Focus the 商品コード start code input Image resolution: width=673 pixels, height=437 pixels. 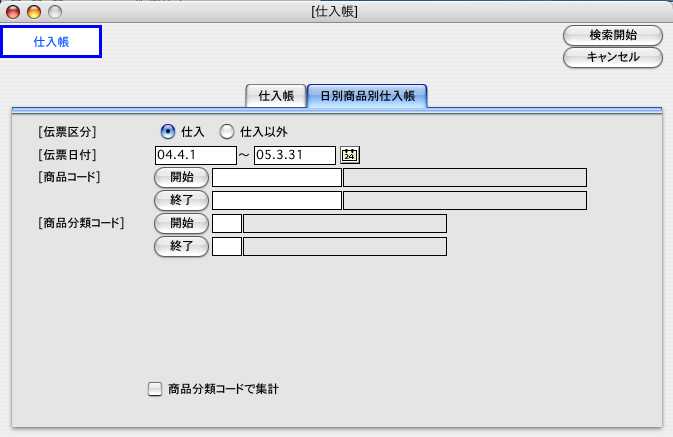277,178
